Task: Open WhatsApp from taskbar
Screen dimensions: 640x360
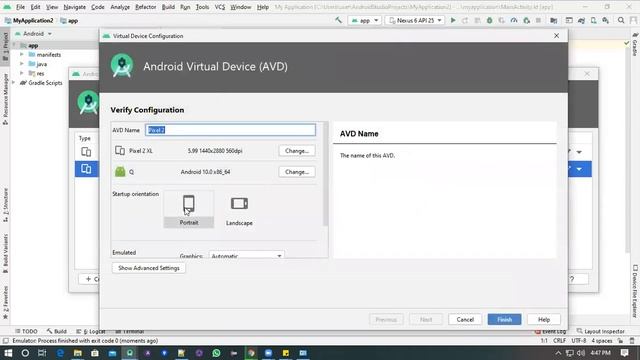Action: click(216, 353)
